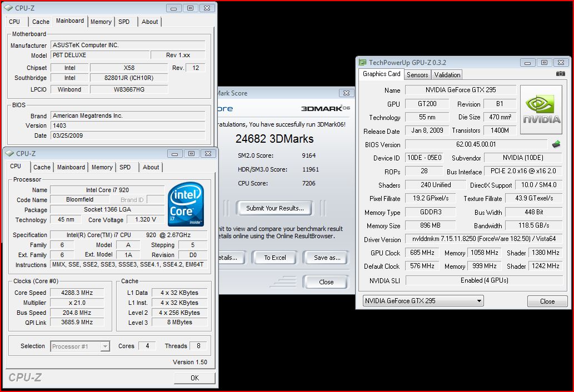Click the Multiplier value x 21.0
This screenshot has width=574, height=392.
tap(77, 303)
